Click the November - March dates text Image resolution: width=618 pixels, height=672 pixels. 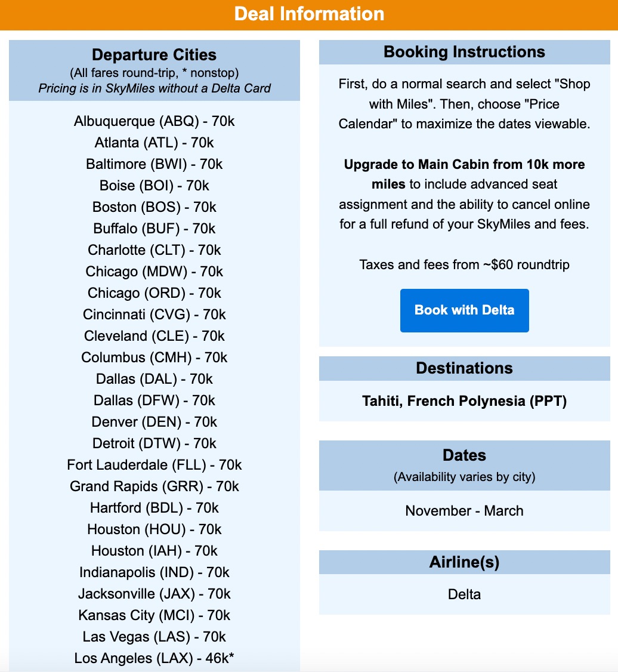[464, 511]
